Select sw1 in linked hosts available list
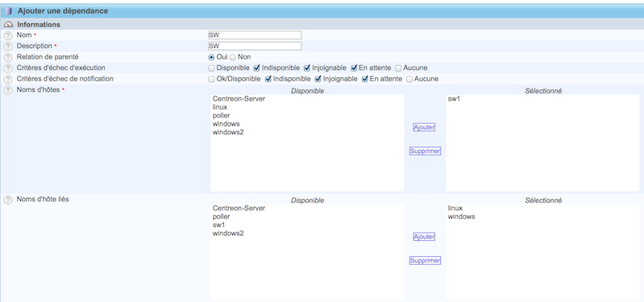Screen dimensions: 644x302 tap(218, 225)
